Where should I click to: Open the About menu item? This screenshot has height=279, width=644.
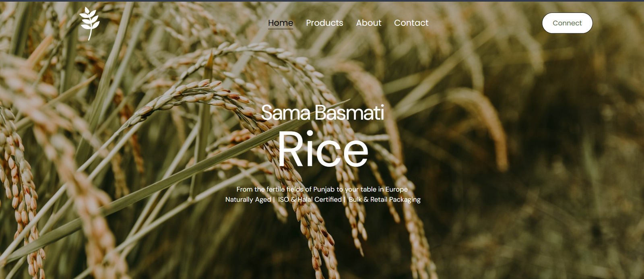point(368,23)
